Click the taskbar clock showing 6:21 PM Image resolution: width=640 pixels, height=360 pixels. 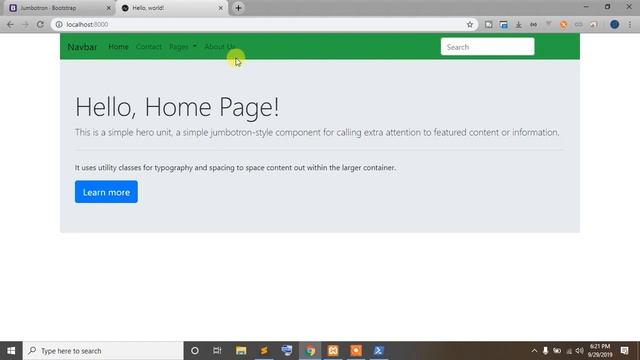(x=600, y=351)
